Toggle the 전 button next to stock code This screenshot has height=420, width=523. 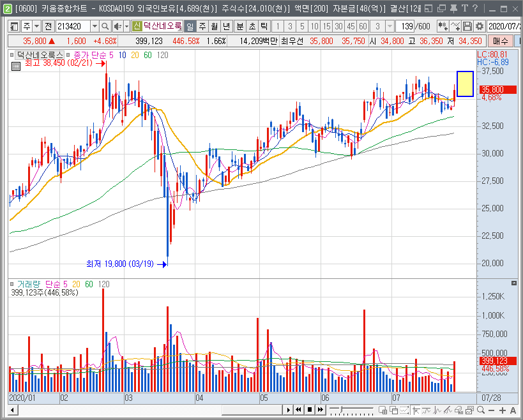coord(49,26)
